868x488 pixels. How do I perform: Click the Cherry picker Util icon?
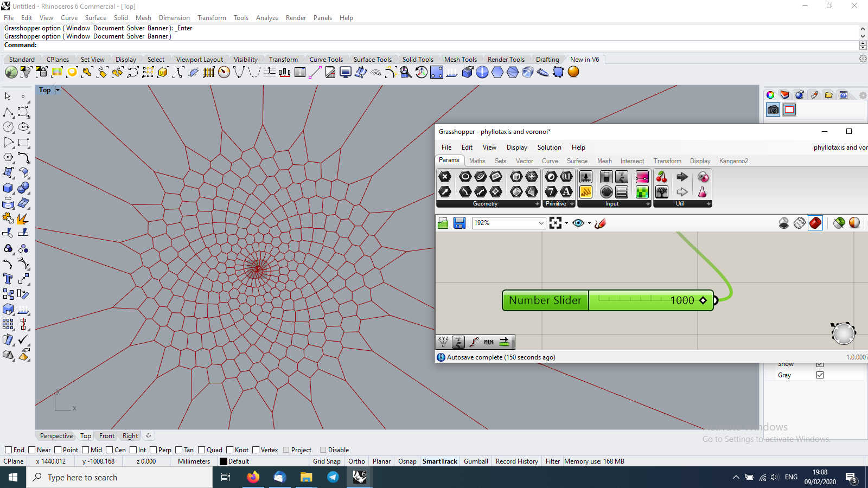point(662,176)
